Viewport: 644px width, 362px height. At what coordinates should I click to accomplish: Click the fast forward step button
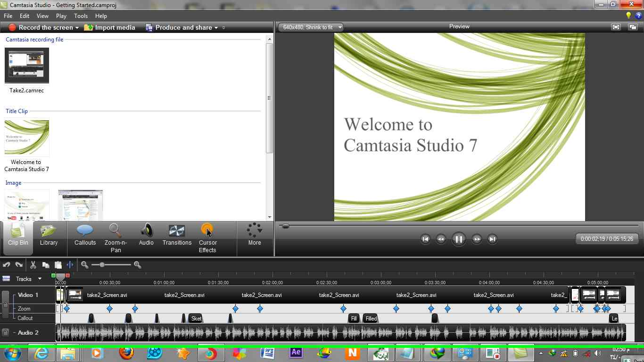click(x=477, y=239)
